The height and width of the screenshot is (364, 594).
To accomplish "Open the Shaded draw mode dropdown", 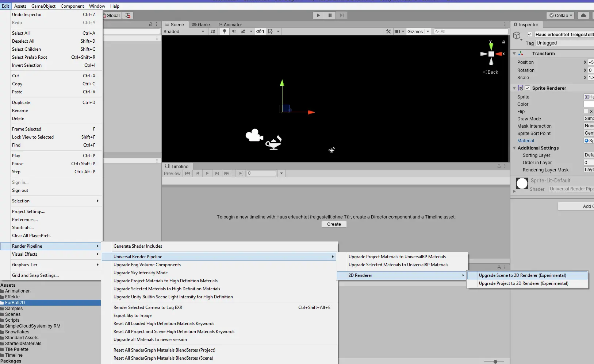I will click(x=184, y=31).
